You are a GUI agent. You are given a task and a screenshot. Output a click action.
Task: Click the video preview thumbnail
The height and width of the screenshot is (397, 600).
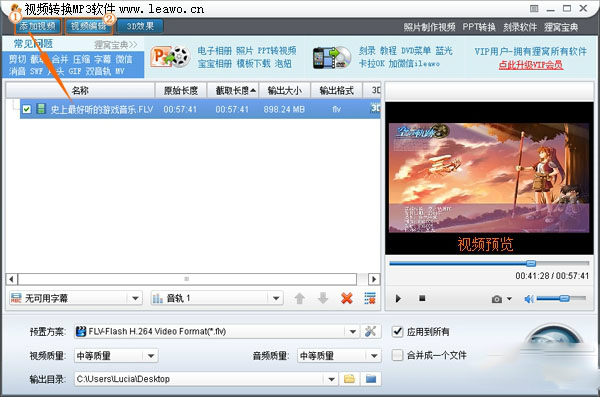[x=489, y=178]
